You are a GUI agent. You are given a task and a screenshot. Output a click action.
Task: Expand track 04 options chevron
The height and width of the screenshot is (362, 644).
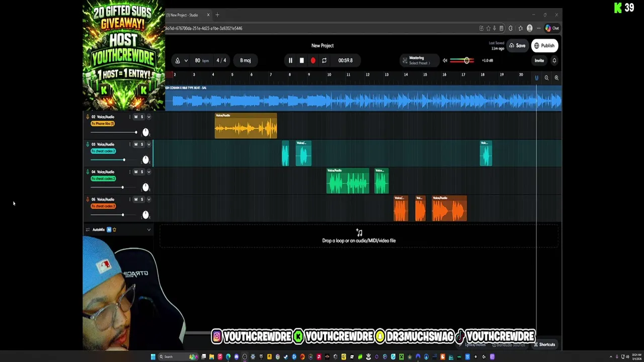[148, 172]
